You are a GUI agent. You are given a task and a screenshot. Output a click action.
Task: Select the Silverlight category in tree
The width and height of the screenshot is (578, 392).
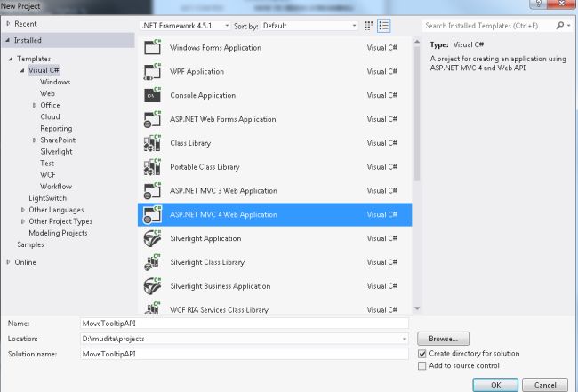point(56,152)
